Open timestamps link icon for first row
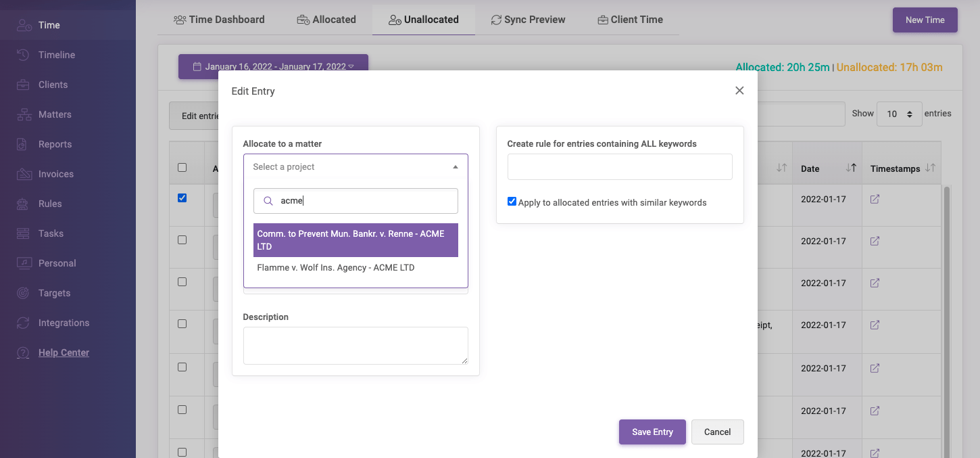980x458 pixels. click(875, 200)
